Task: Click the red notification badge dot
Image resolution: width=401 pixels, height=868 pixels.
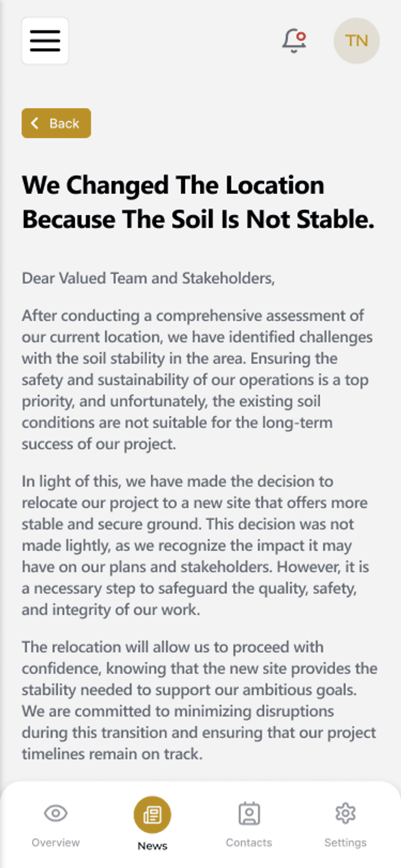Action: click(301, 36)
